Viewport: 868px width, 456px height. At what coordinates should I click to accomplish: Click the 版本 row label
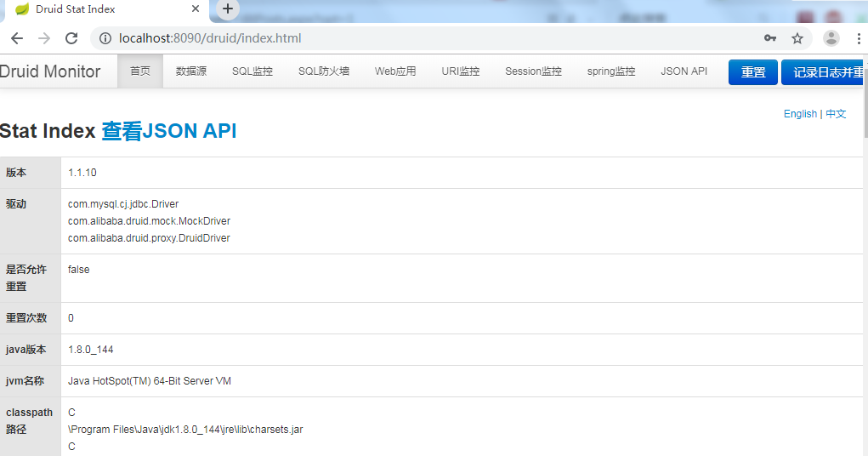click(x=16, y=173)
